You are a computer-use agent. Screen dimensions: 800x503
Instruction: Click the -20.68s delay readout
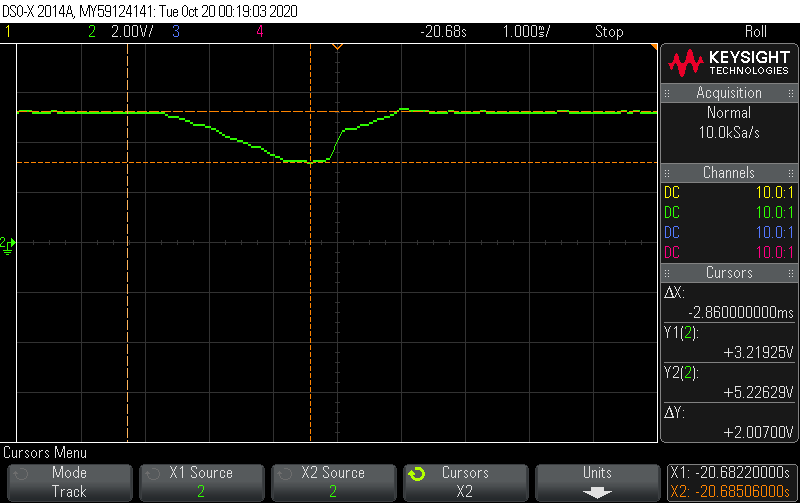click(x=443, y=32)
